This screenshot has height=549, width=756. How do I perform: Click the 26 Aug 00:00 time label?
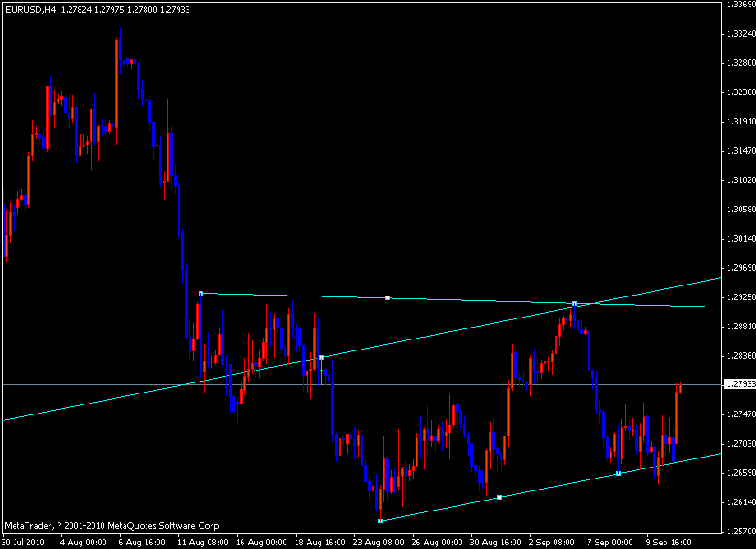tap(437, 543)
